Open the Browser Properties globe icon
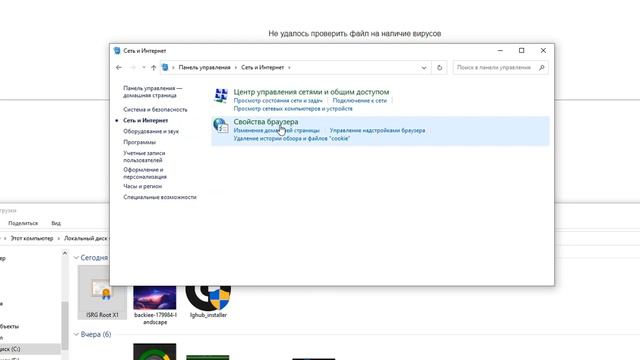This screenshot has height=360, width=640. (x=221, y=125)
